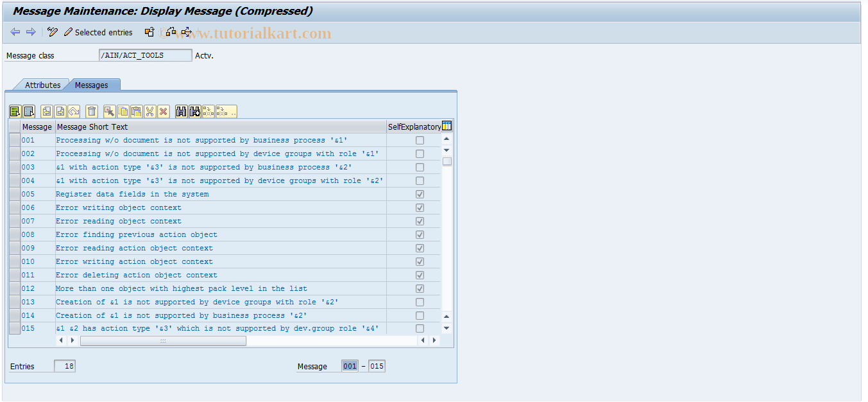Click the Select block cursor icon

tap(110, 112)
